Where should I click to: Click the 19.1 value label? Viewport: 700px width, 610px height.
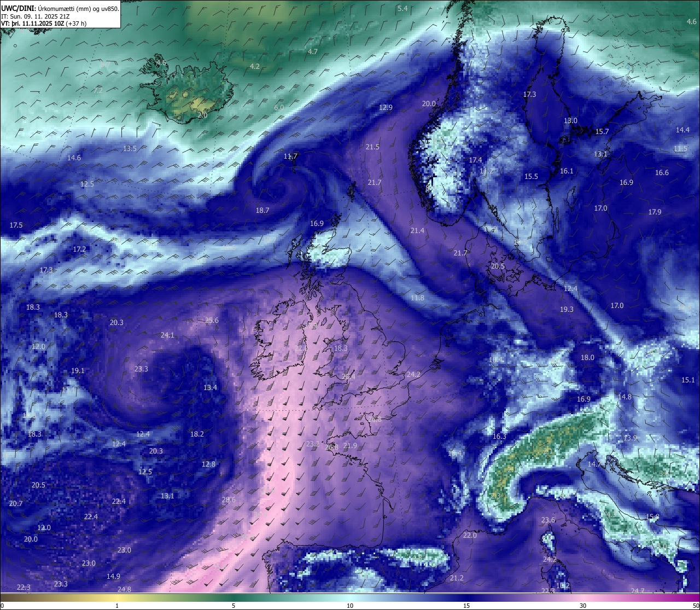[78, 370]
